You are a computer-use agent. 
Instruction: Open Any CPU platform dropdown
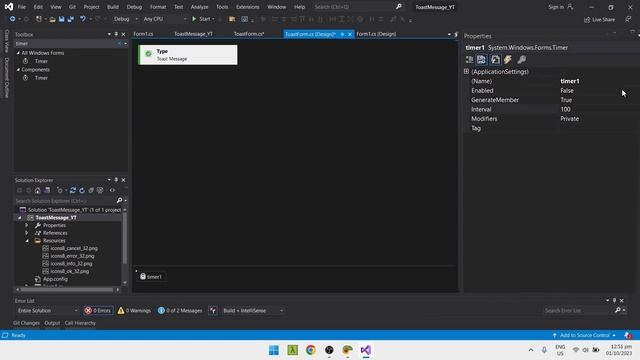point(165,19)
